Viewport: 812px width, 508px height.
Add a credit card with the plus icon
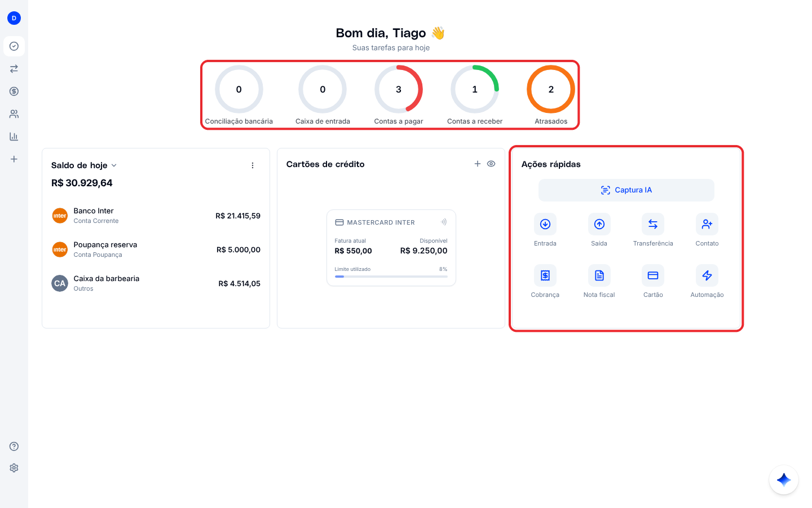coord(478,164)
